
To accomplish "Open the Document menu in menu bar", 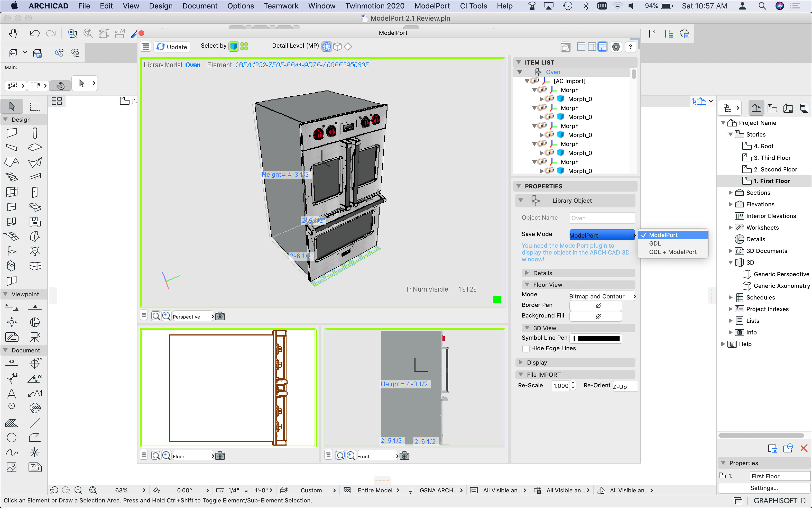I will point(200,6).
